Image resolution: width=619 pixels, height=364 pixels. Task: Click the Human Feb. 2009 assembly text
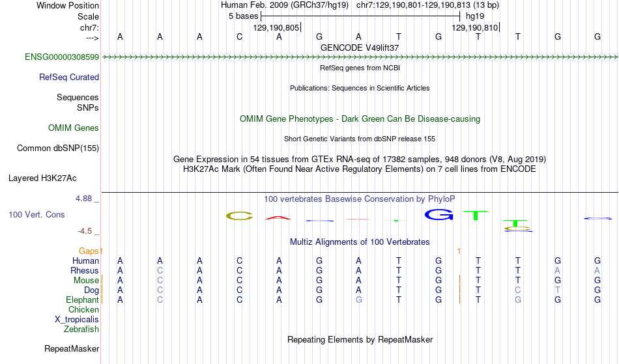pos(285,5)
